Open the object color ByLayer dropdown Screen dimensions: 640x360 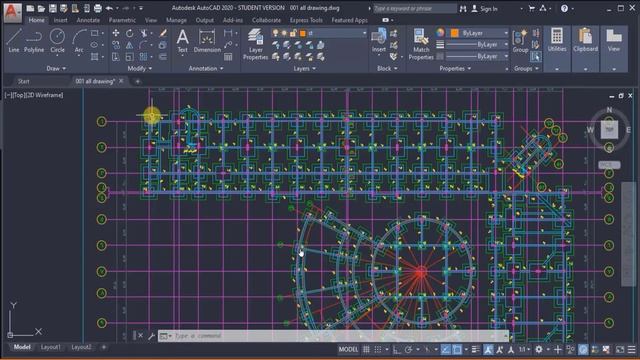coord(506,33)
